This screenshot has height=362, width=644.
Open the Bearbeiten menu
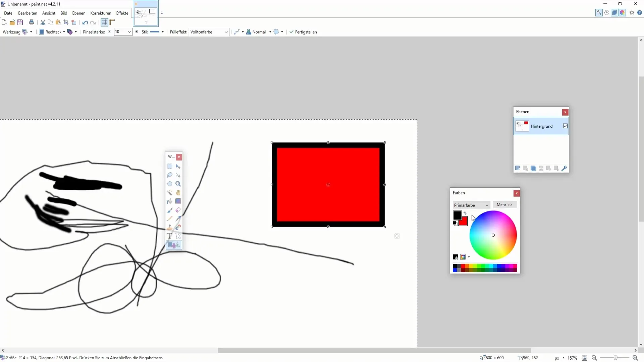click(x=28, y=13)
